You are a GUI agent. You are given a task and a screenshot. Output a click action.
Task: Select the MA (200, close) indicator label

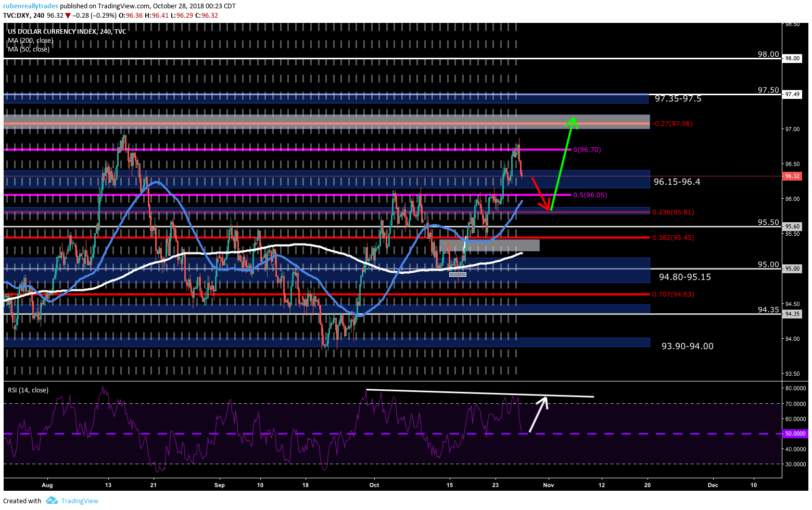tap(30, 41)
